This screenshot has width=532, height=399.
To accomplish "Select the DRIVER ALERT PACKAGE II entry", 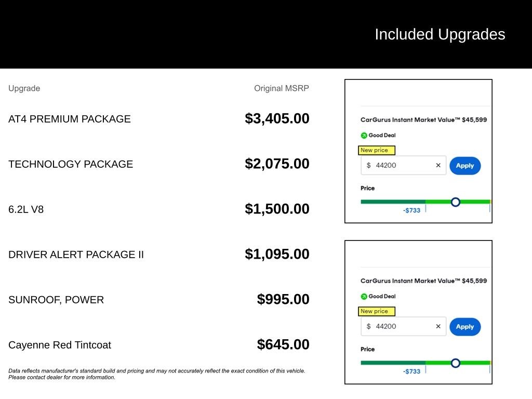I will [x=76, y=255].
